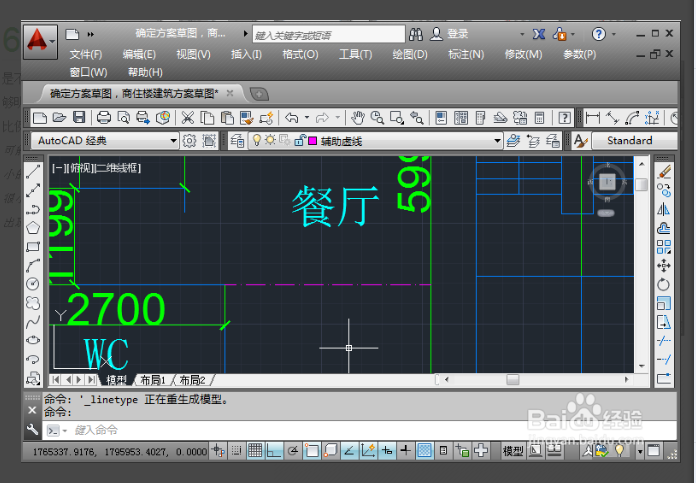Click the Cut scissors icon

(187, 118)
